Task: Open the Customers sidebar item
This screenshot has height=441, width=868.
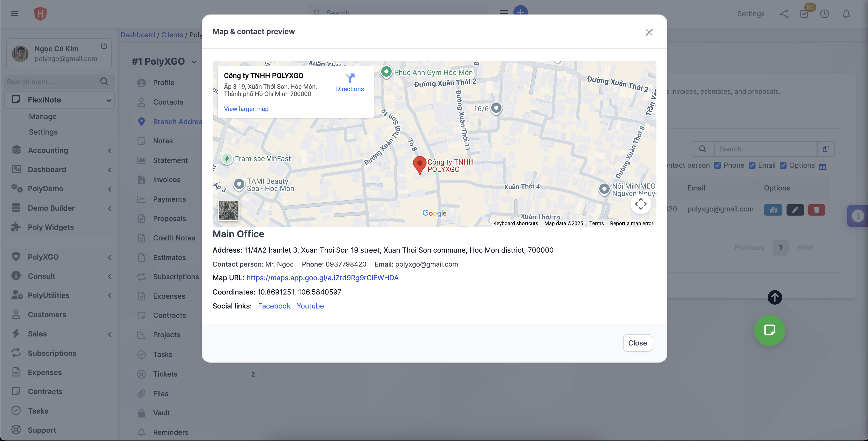Action: pos(47,314)
